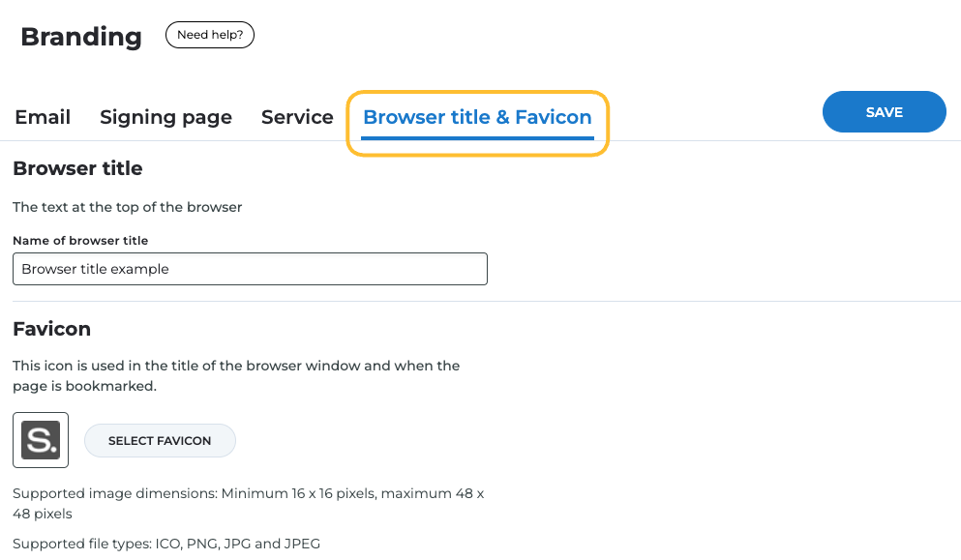Click the Favicon section heading
Screen dimensions: 961x560
coord(51,329)
